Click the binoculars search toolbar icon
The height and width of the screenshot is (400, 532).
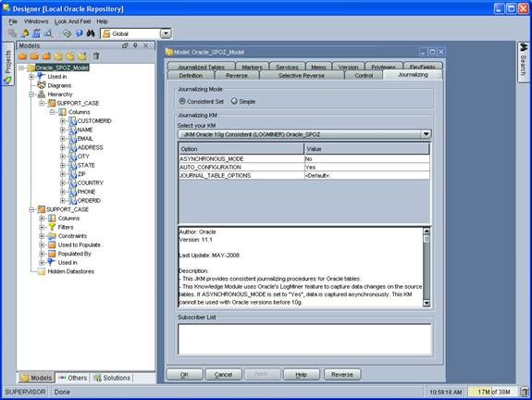[91, 33]
